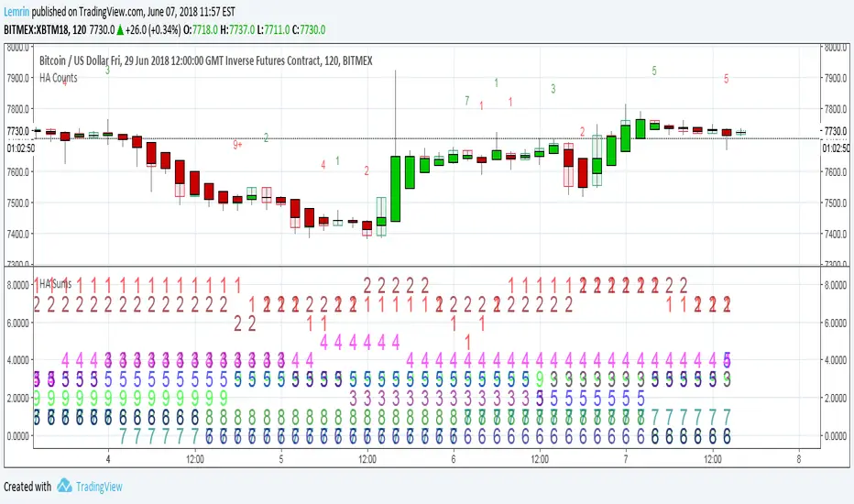Click the red 5 count label in price pane
The image size is (854, 504).
click(x=726, y=79)
